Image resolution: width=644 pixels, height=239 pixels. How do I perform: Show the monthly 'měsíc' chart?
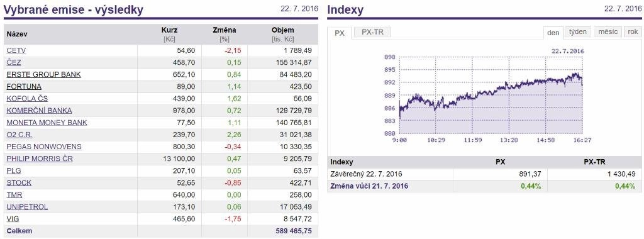[x=608, y=32]
